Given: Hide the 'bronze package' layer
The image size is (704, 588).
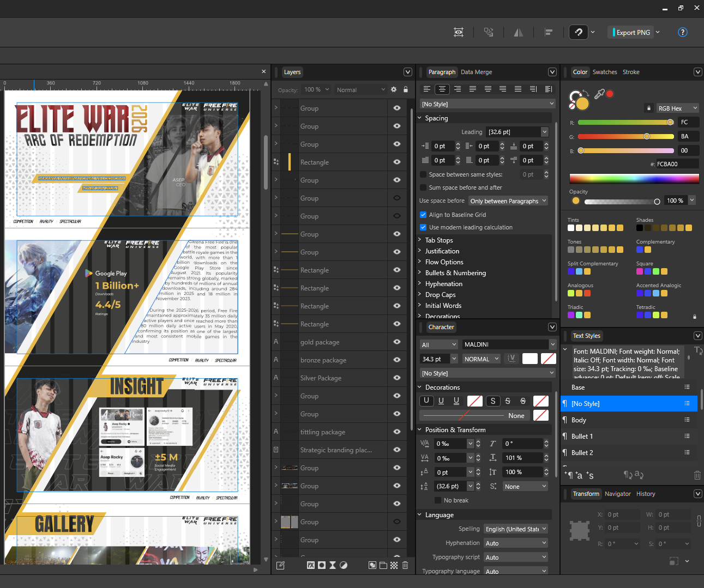Looking at the screenshot, I should [x=397, y=360].
